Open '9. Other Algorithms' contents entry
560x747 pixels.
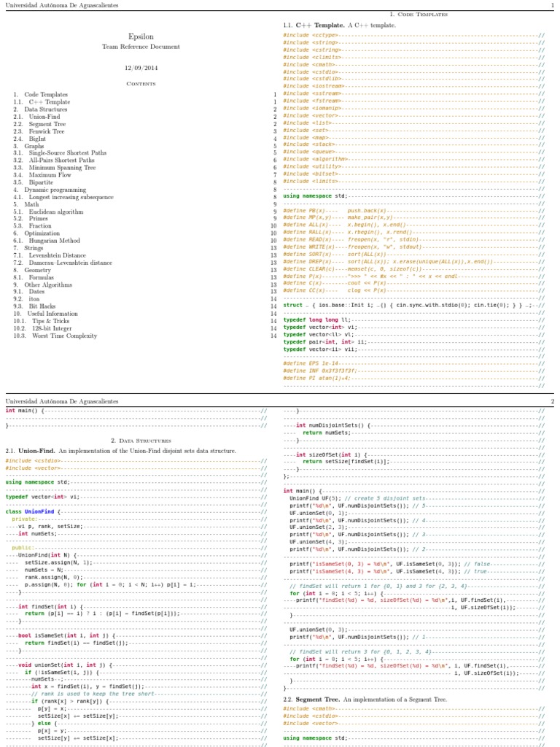[43, 285]
